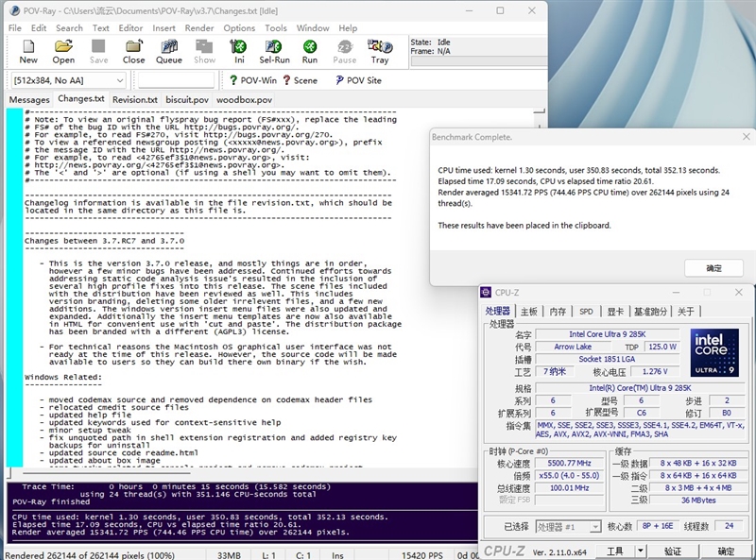Screen dimensions: 756x560
Task: Open the Scene help icon
Action: pos(299,80)
